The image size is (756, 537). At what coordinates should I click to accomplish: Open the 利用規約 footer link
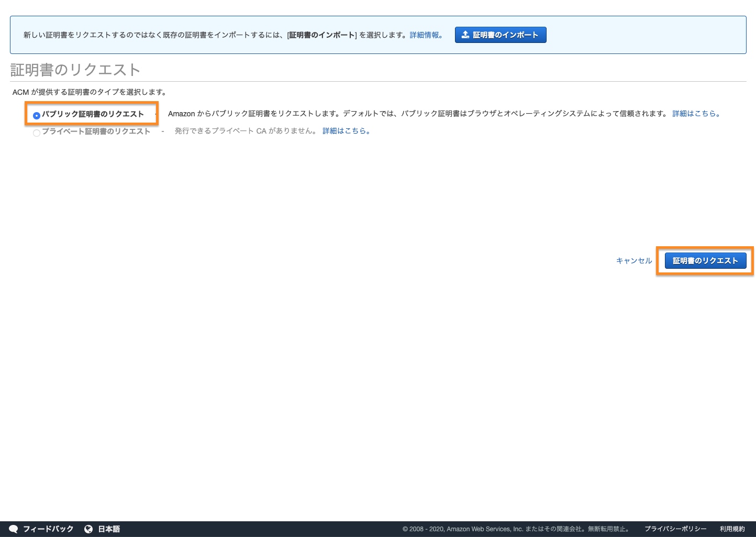pos(732,529)
